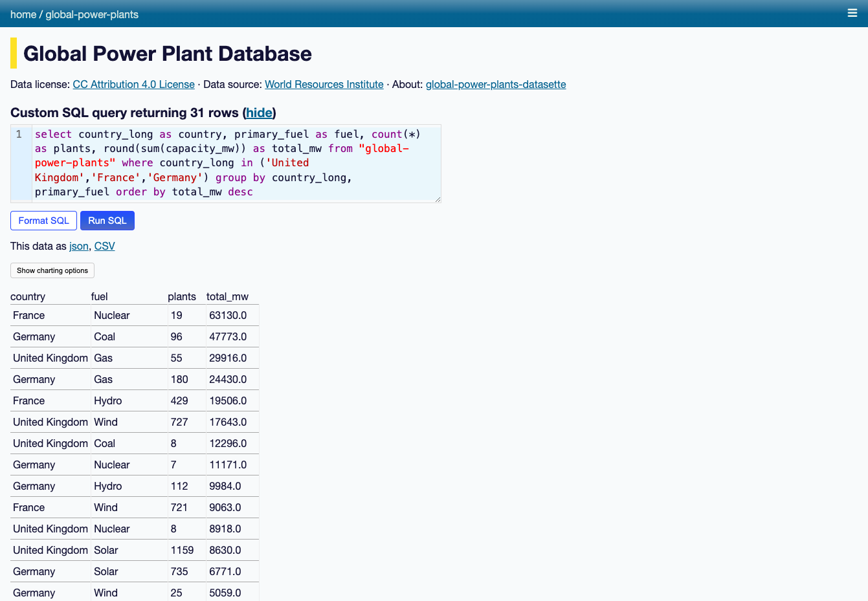Click the plants value 1159
Screen dimensions: 868x601
(186, 550)
